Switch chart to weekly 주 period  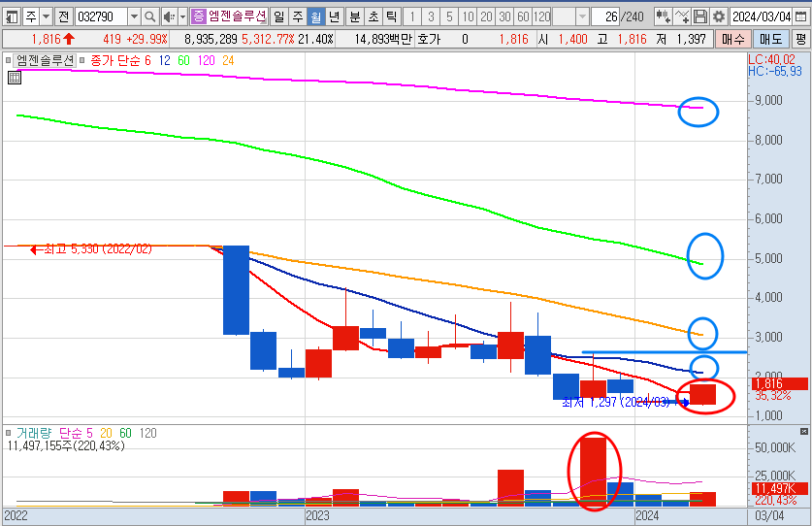pyautogui.click(x=297, y=17)
